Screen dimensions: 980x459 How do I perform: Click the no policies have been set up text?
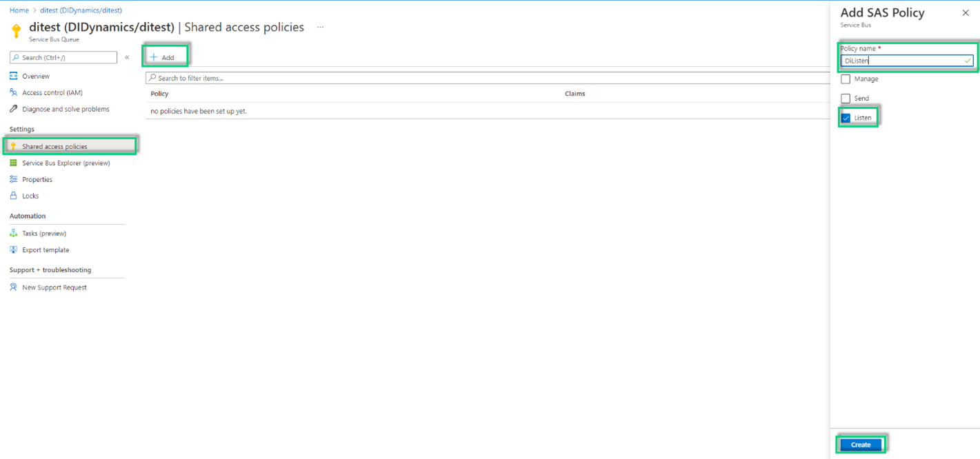[199, 111]
